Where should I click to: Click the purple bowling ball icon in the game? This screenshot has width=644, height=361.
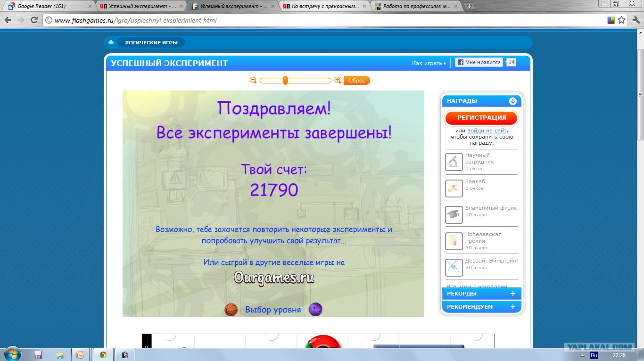coord(315,310)
